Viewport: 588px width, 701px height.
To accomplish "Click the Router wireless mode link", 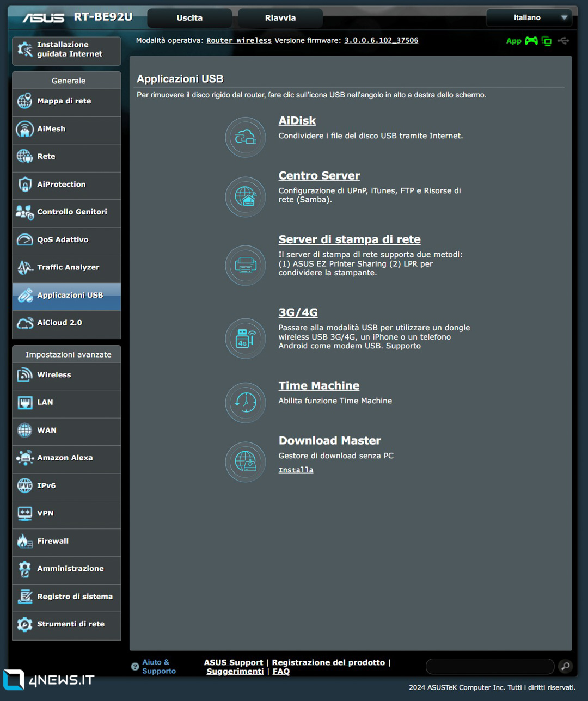I will point(239,41).
